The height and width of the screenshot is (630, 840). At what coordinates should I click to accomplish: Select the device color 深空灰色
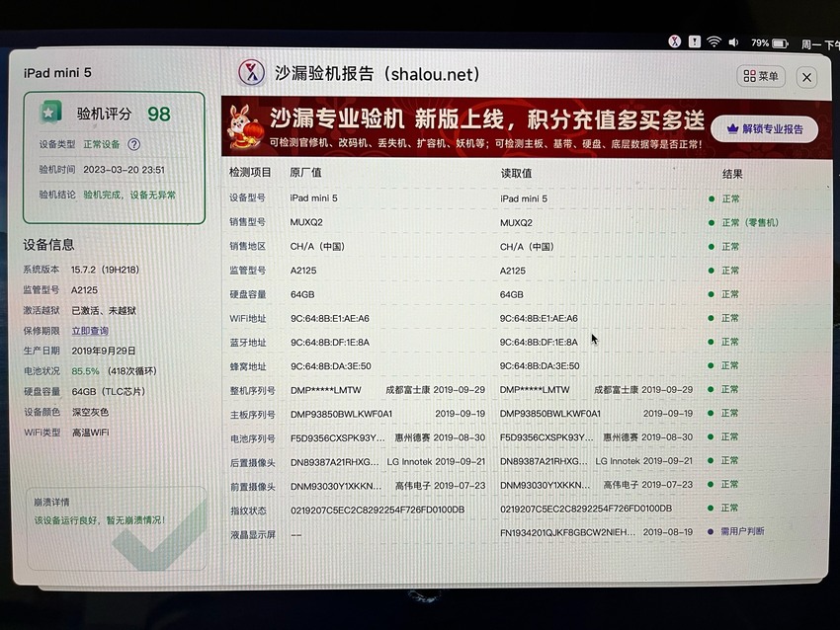tap(90, 412)
